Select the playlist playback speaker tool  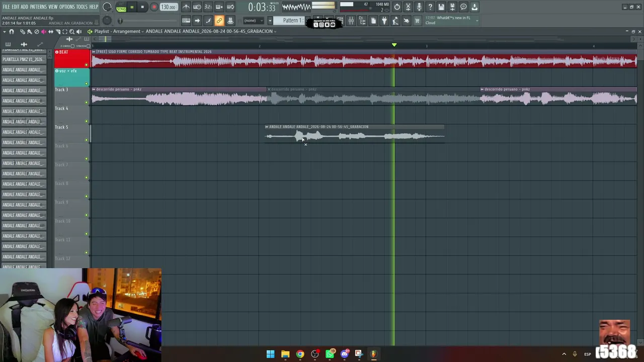pyautogui.click(x=79, y=32)
